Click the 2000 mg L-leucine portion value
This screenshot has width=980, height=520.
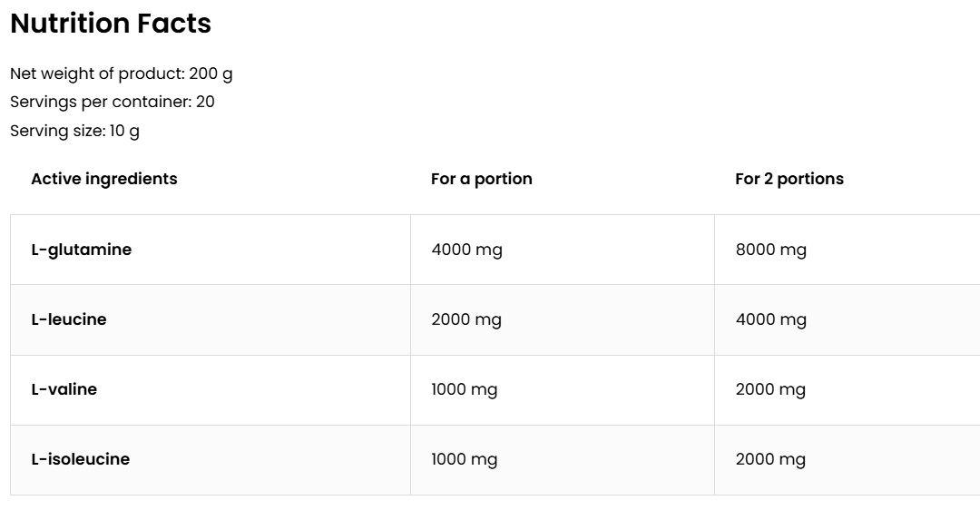466,319
